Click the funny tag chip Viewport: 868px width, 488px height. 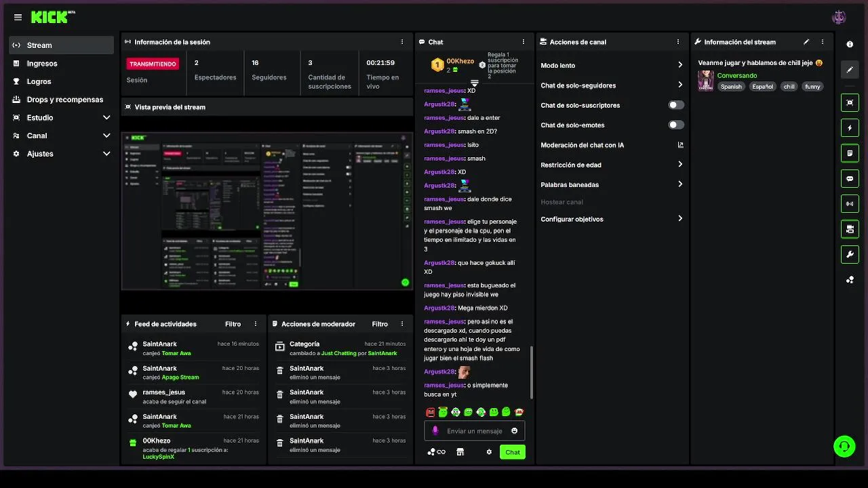coord(812,87)
